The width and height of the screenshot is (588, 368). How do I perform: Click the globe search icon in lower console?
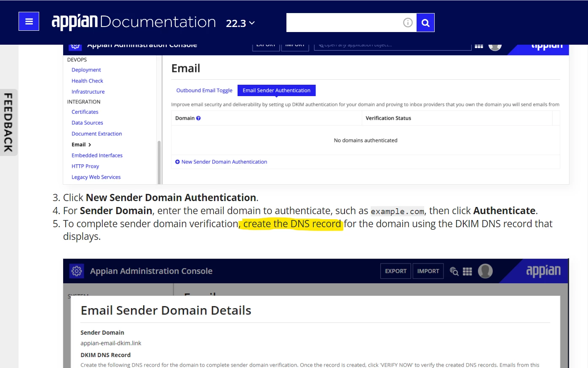(x=454, y=271)
